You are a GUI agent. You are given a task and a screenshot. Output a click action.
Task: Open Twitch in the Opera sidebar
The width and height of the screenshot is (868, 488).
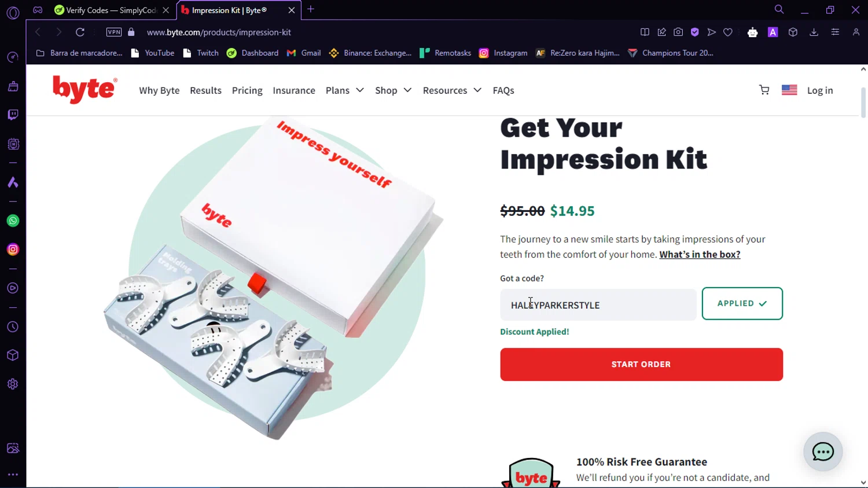pyautogui.click(x=13, y=115)
